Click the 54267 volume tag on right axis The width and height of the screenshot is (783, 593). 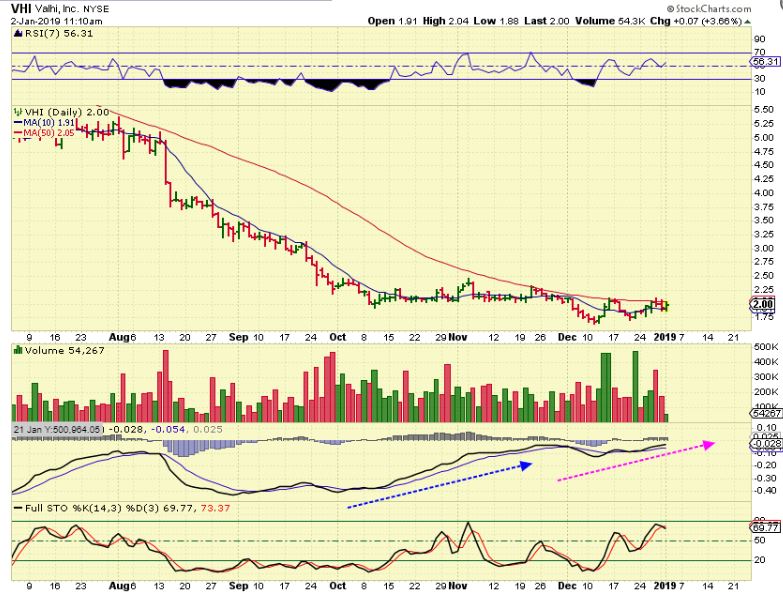(x=765, y=413)
